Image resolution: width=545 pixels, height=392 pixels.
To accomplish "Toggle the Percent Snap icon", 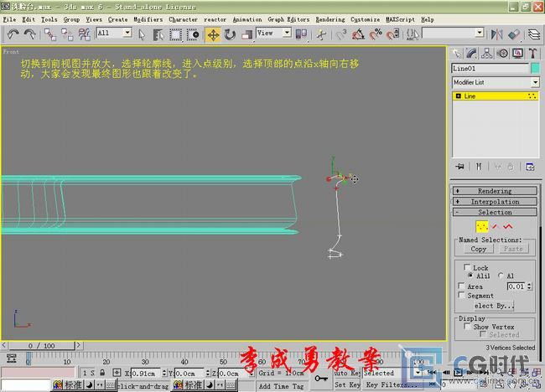I will pyautogui.click(x=376, y=34).
